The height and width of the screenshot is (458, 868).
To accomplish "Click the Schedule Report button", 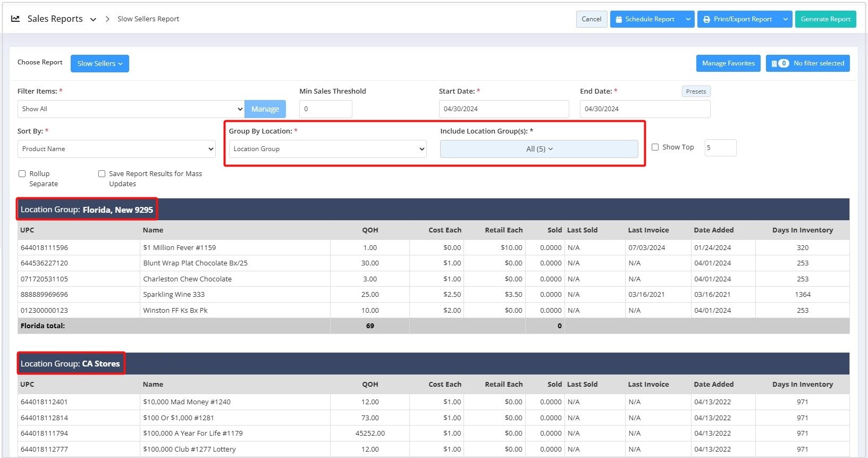I will 645,19.
